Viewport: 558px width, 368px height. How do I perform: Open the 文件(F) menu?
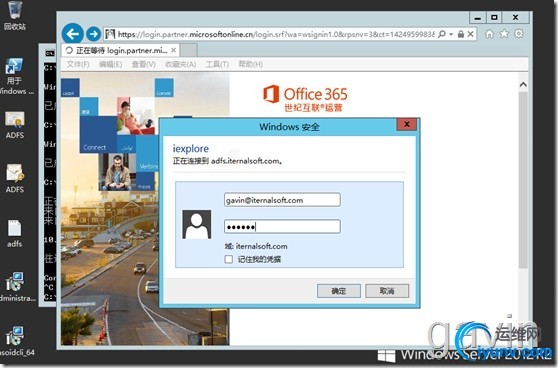78,64
